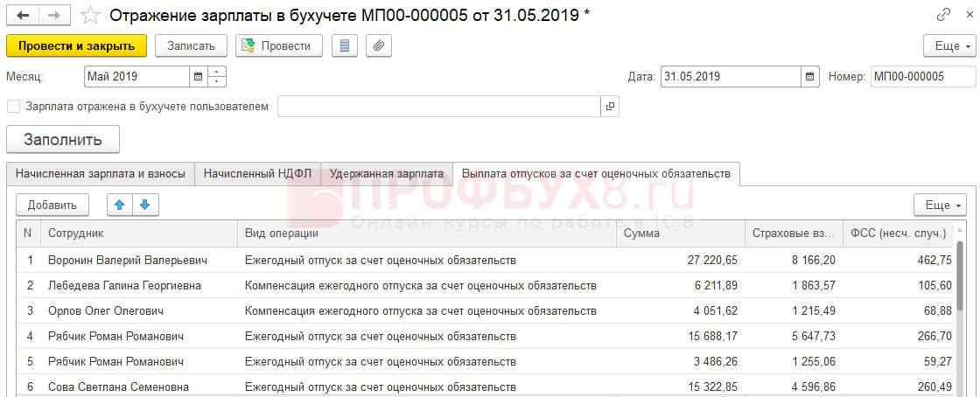Open selection for the user field
This screenshot has height=397, width=980.
click(x=610, y=106)
